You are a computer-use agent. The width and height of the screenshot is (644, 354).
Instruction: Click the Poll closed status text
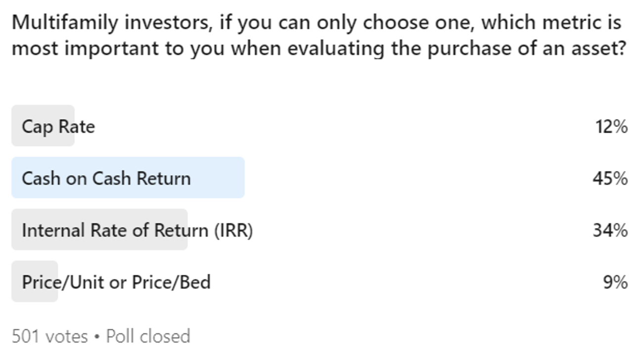148,336
